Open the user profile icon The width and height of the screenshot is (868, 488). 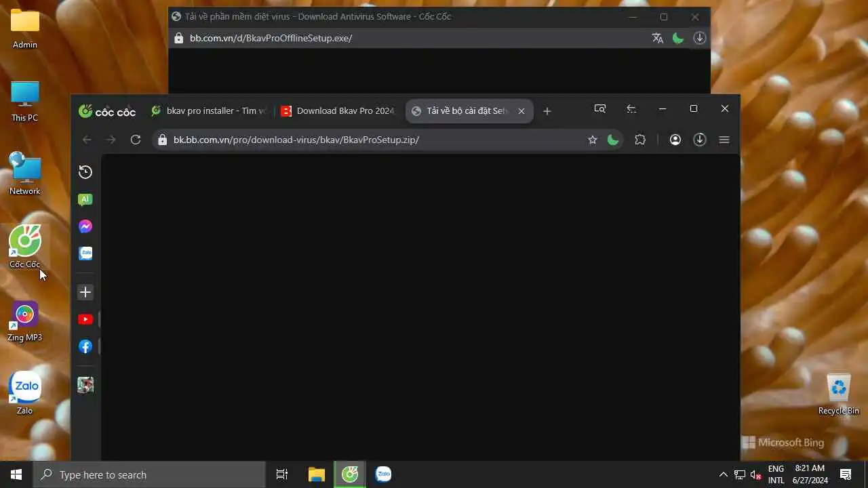(x=675, y=140)
